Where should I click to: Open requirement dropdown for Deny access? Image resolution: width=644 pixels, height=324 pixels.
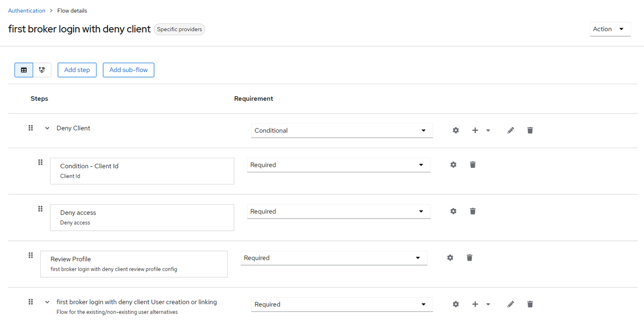(x=339, y=212)
